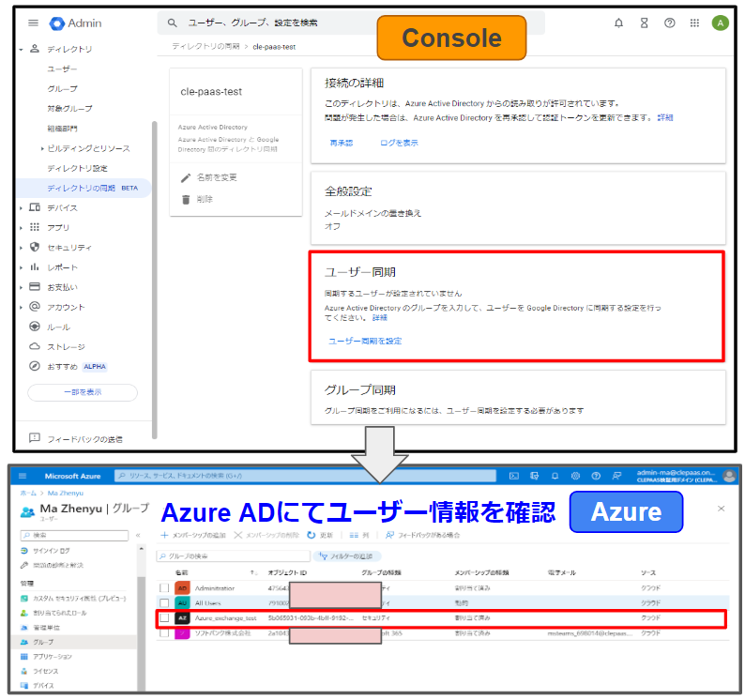
Task: Open ディレクトリ設定 in sidebar
Action: pos(77,168)
